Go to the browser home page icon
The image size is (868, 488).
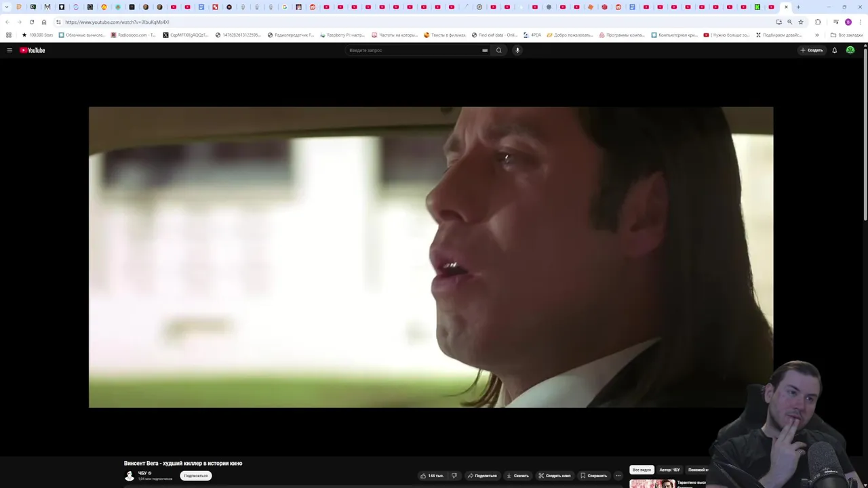pyautogui.click(x=44, y=22)
